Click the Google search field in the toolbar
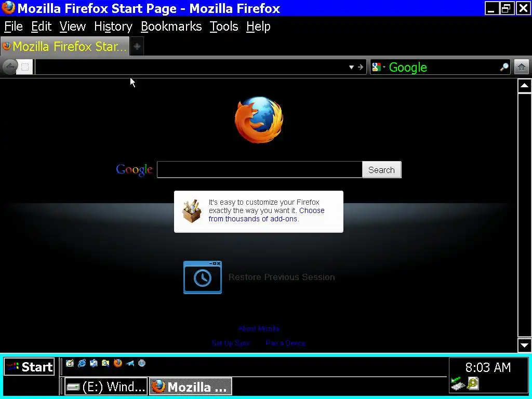Screen dimensions: 532x399 click(443, 67)
